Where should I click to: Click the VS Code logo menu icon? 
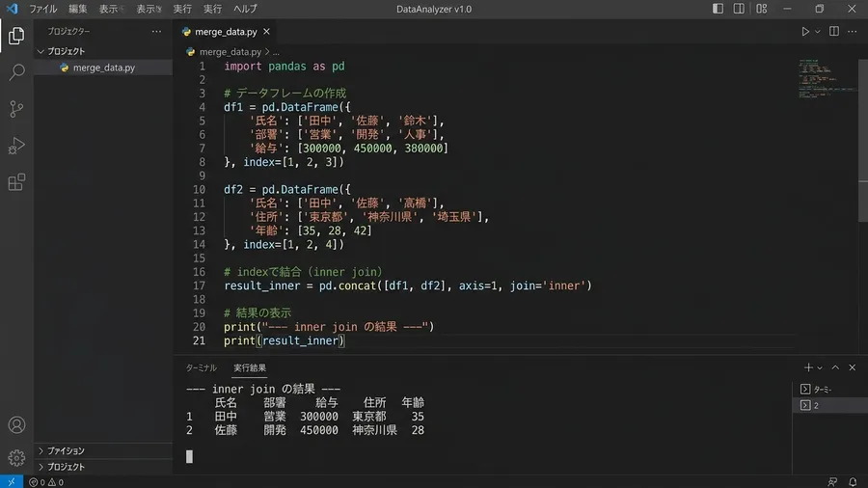[x=12, y=9]
